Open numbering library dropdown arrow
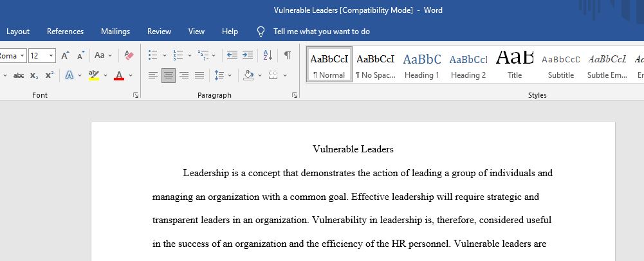 tap(190, 55)
